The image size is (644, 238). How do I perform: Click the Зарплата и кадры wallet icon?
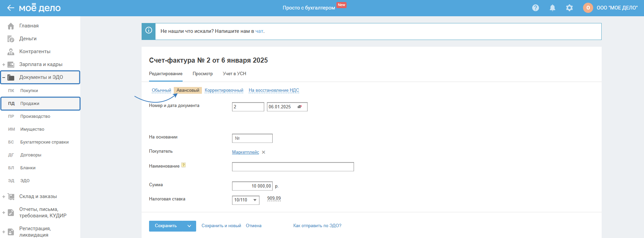point(11,65)
